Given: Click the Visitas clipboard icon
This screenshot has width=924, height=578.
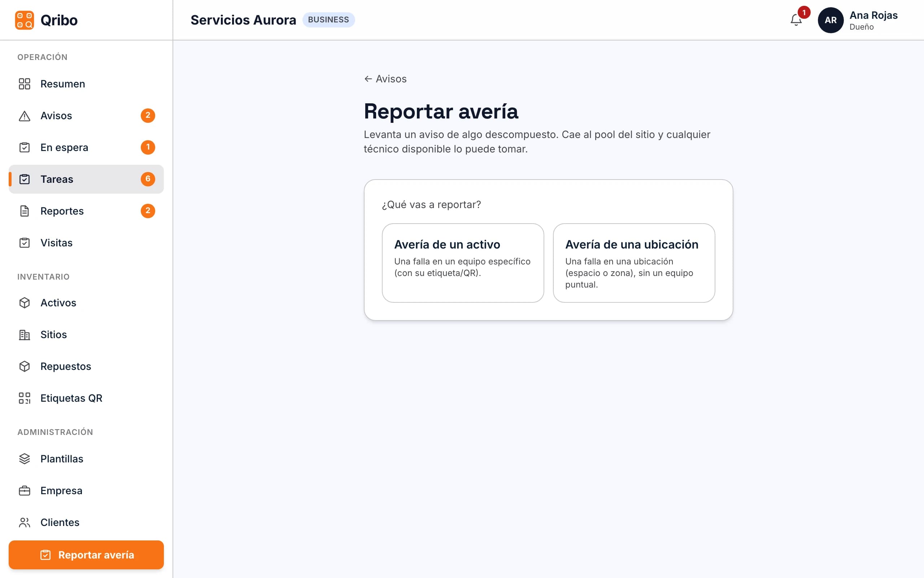Looking at the screenshot, I should (x=25, y=242).
